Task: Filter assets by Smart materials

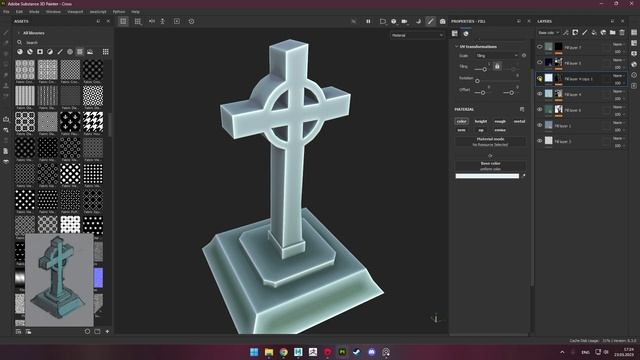Action: tap(30, 52)
